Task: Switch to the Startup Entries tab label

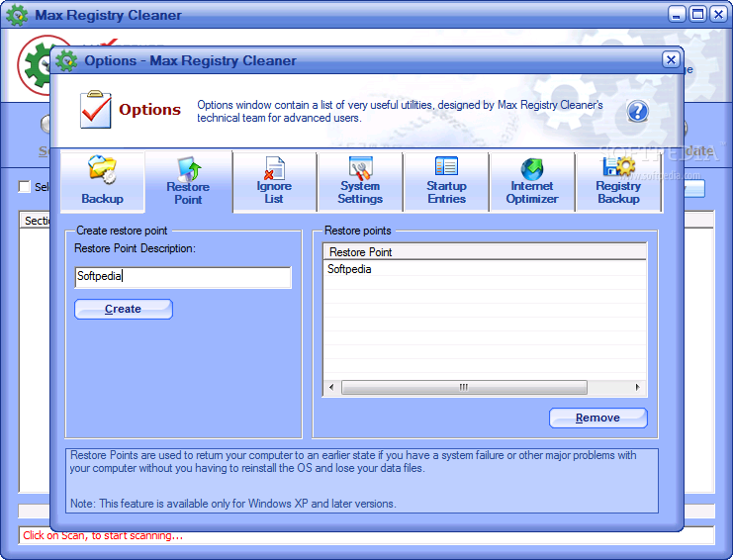Action: coord(446,192)
